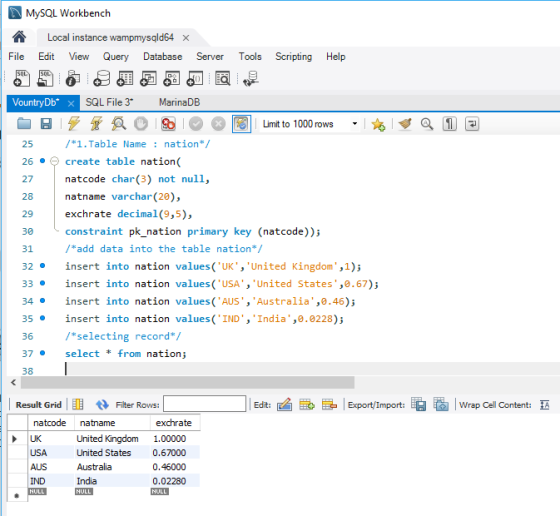Click the Result Grid label
Image resolution: width=560 pixels, height=516 pixels.
coord(39,405)
